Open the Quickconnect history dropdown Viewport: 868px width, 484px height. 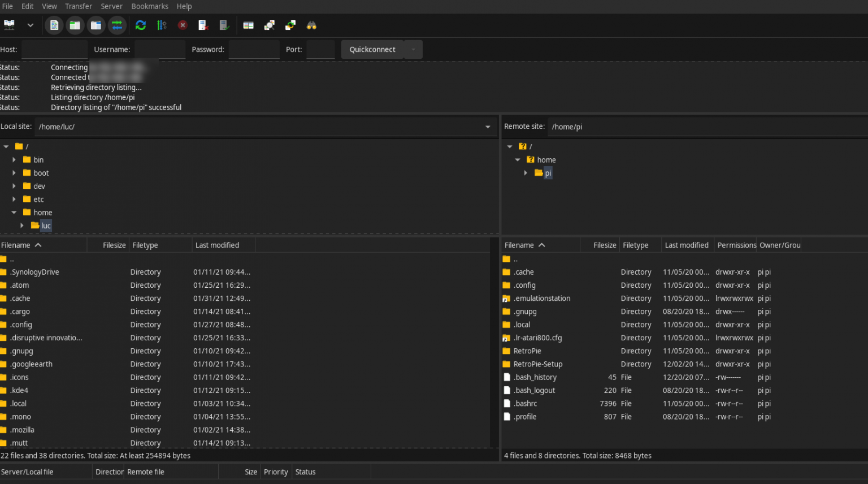click(413, 49)
